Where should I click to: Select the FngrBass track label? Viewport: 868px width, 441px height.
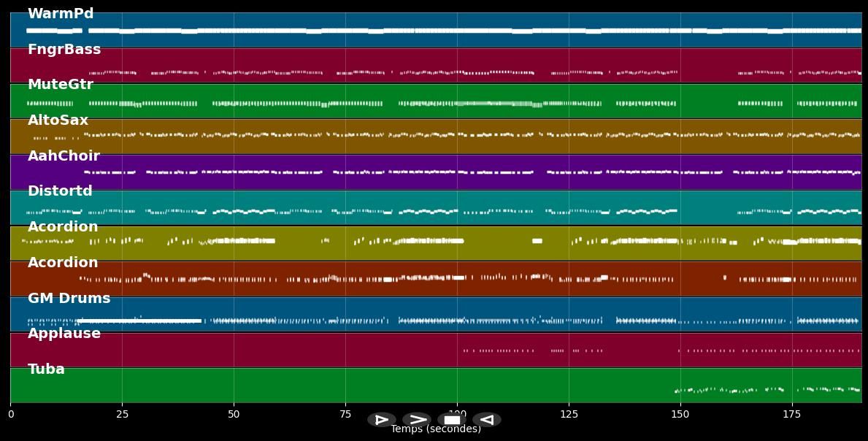64,49
